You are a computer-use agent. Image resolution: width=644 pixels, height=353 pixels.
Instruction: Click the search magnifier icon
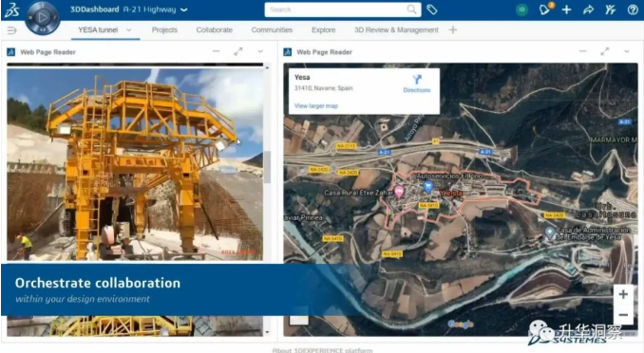pos(411,9)
